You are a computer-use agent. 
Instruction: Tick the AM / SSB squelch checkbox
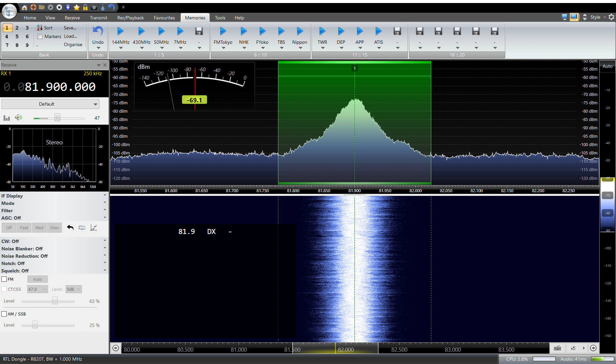point(4,314)
